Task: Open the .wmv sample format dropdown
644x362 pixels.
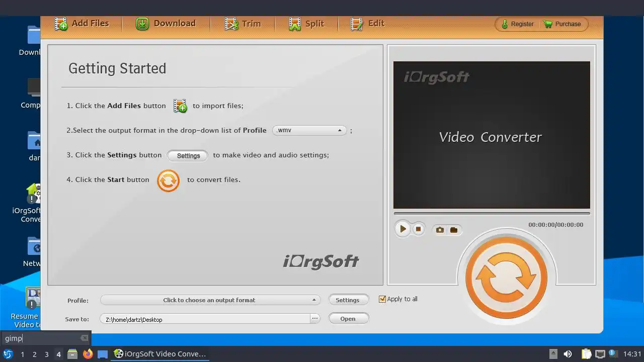Action: pyautogui.click(x=309, y=130)
